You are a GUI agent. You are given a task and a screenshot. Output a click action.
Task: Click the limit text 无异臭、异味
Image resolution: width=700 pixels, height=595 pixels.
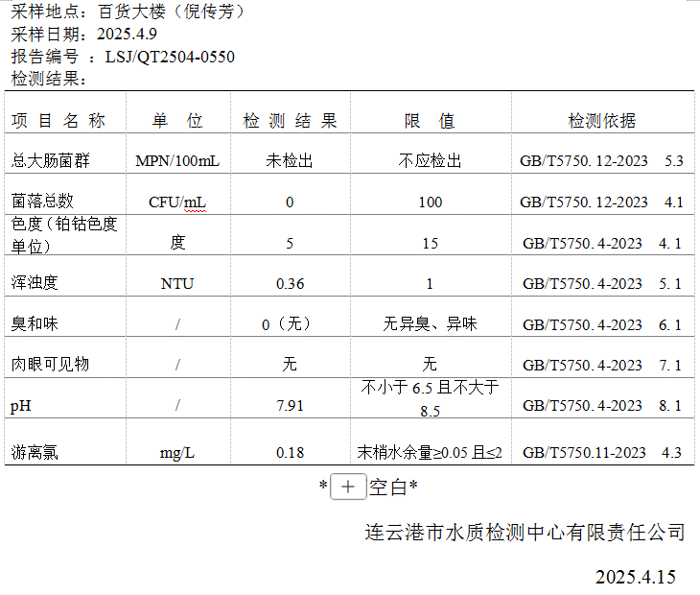[x=430, y=324]
